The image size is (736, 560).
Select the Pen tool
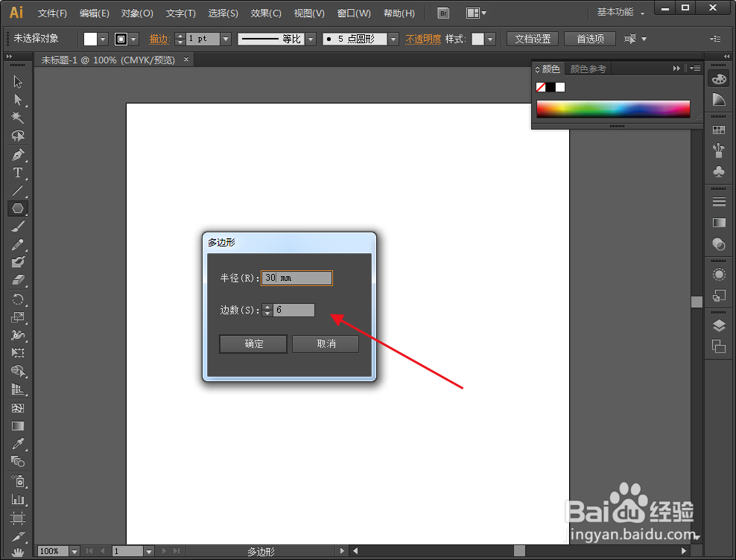[x=18, y=154]
